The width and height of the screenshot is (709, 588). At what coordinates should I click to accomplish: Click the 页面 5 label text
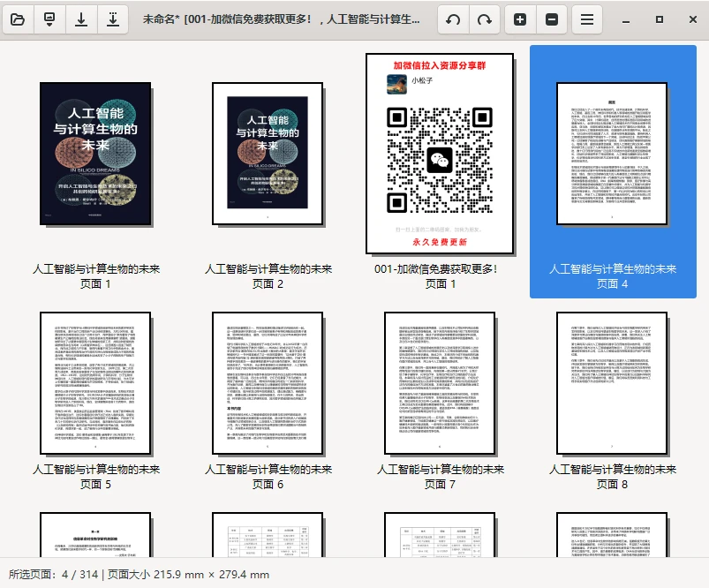[95, 485]
